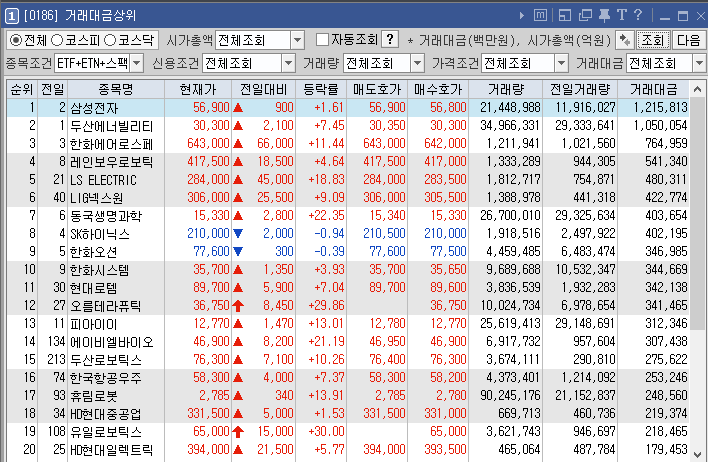Sort by the 거래량 column header
The image size is (708, 462).
click(x=506, y=89)
